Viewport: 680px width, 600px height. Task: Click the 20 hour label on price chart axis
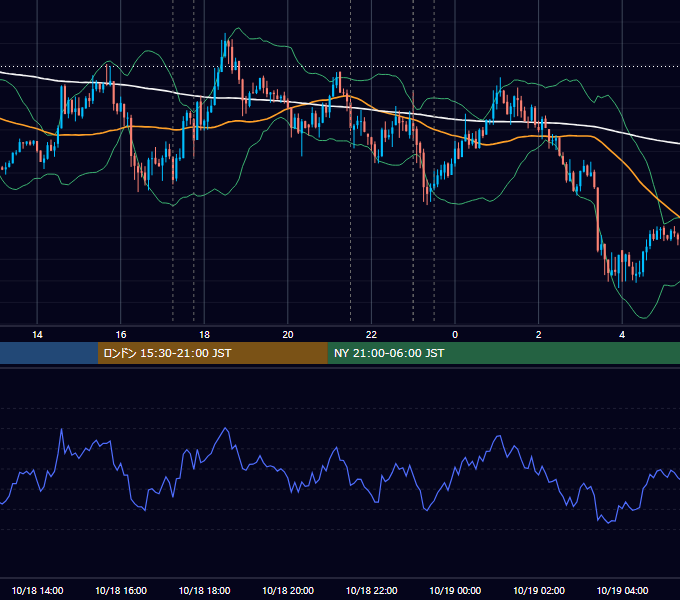pos(288,335)
